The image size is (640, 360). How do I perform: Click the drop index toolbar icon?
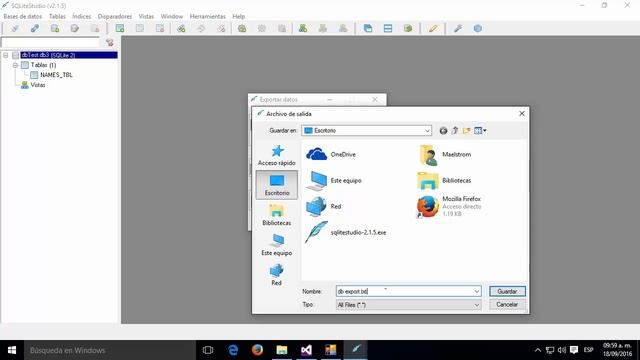(x=221, y=29)
